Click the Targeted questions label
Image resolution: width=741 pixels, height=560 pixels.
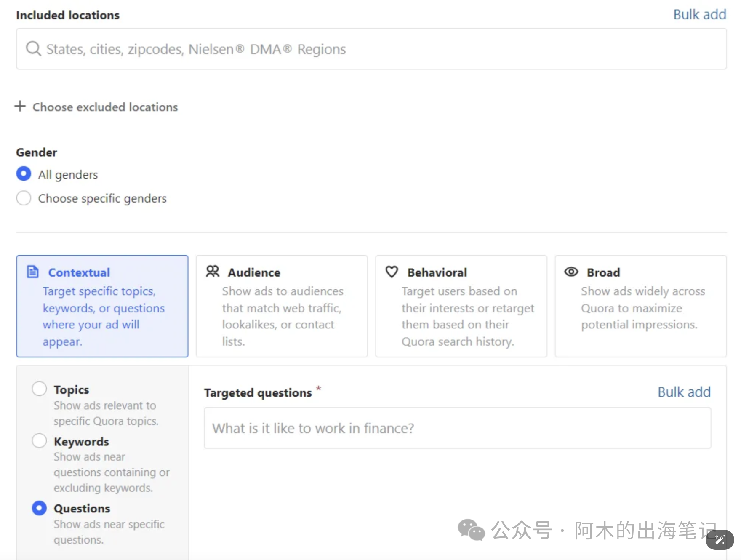[258, 392]
